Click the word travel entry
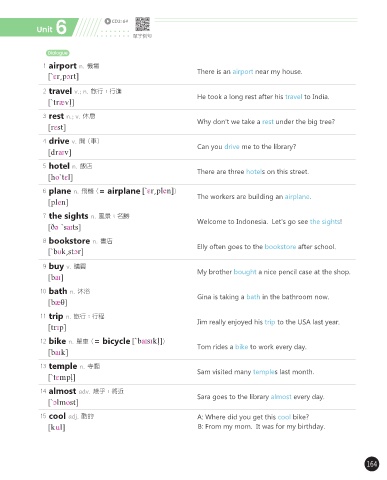The height and width of the screenshot is (480, 387). click(x=60, y=91)
